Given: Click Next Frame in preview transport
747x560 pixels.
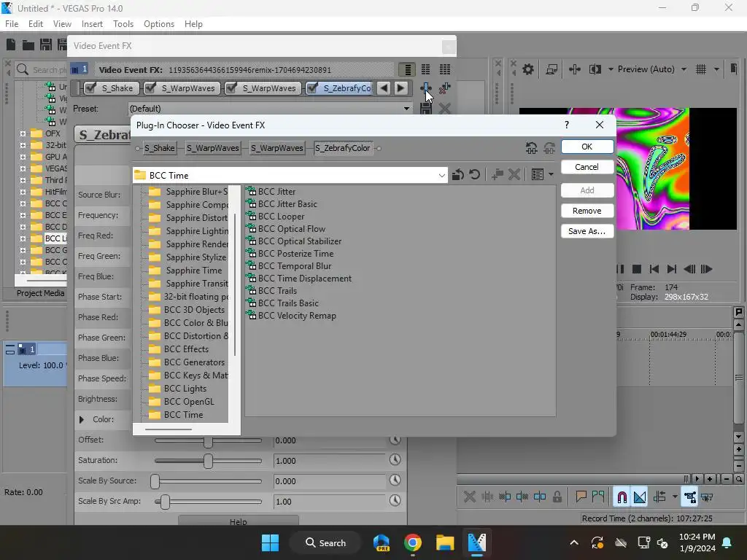Looking at the screenshot, I should click(x=706, y=269).
